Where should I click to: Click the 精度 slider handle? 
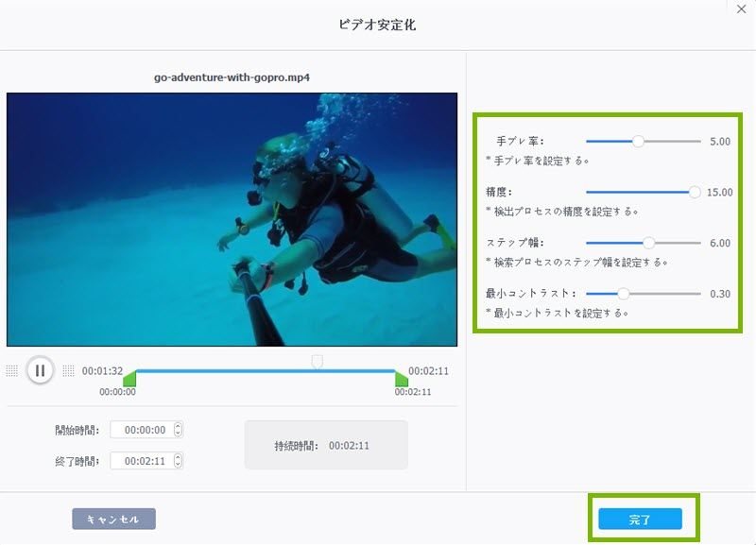point(695,192)
